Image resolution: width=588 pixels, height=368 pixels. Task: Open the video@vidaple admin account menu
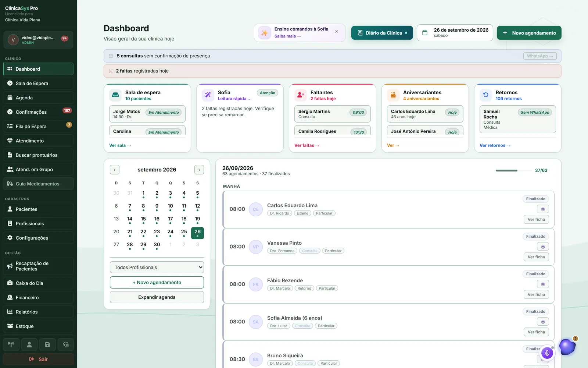(38, 40)
